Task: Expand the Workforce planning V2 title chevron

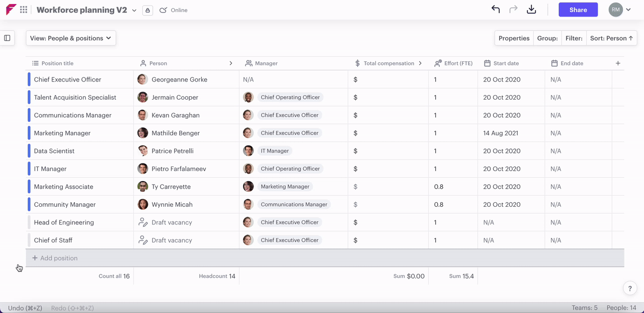Action: pos(134,10)
